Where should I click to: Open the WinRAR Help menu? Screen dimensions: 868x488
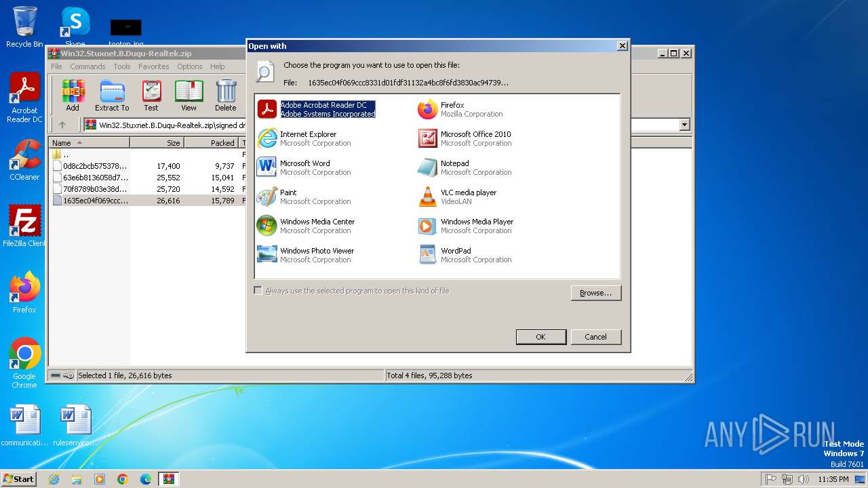pos(217,66)
